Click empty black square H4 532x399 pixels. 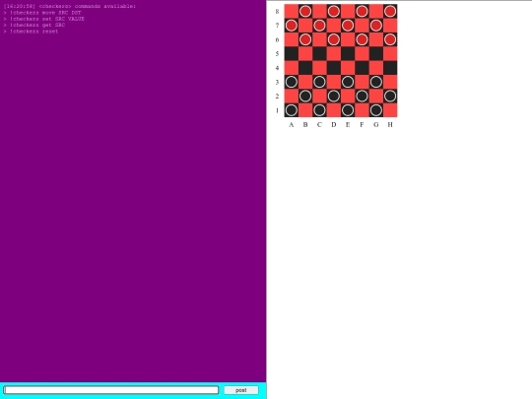point(390,68)
